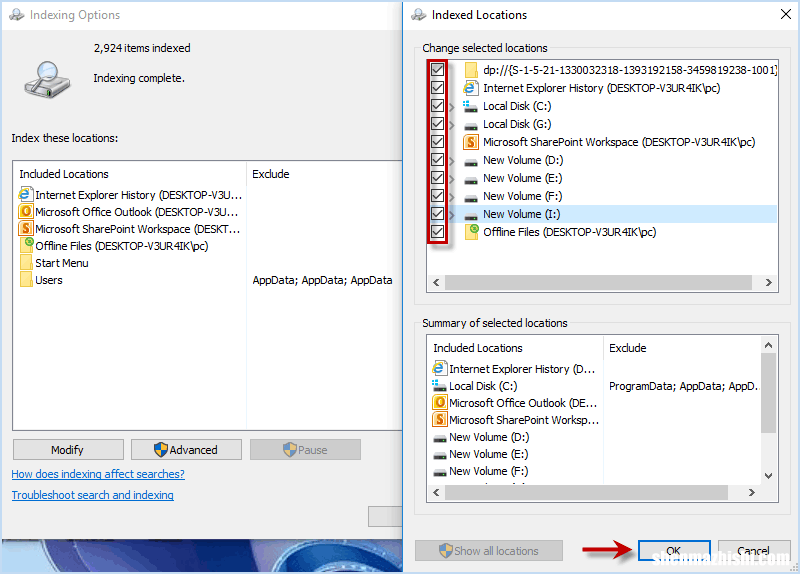The image size is (800, 574).
Task: Click the New Volume (E:) drive icon in the tree
Action: click(471, 180)
